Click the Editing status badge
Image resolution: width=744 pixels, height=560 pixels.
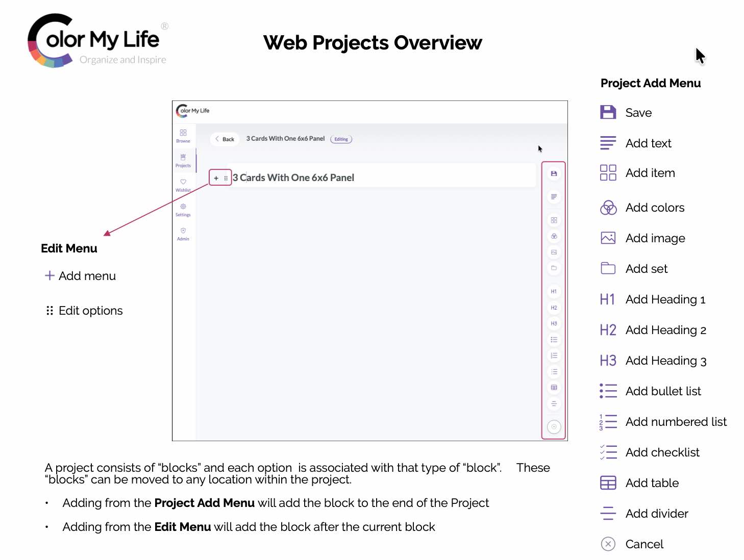click(x=341, y=139)
